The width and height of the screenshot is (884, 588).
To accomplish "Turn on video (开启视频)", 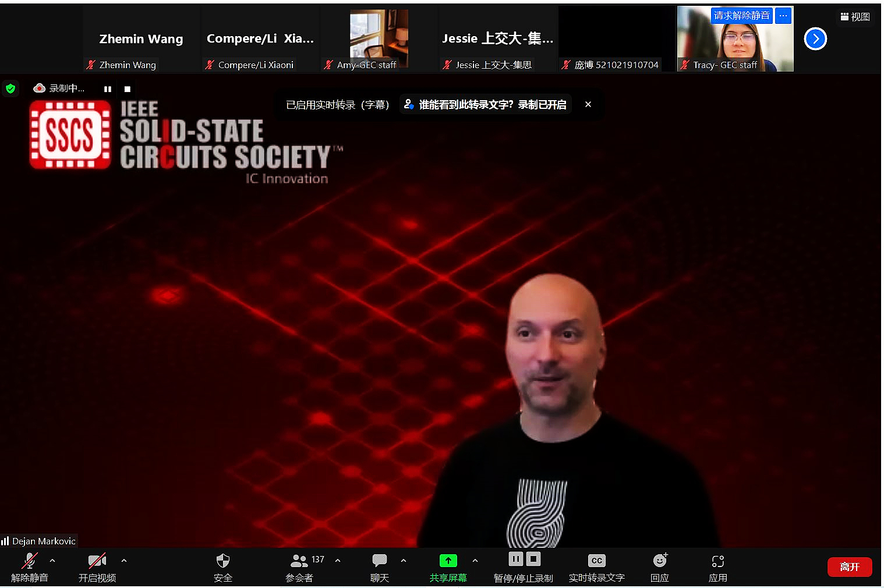I will (x=97, y=561).
